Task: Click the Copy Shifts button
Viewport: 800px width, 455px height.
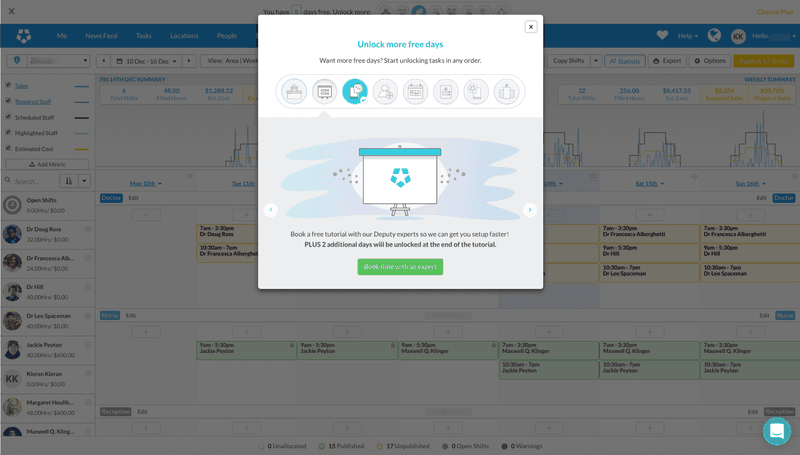Action: click(568, 61)
